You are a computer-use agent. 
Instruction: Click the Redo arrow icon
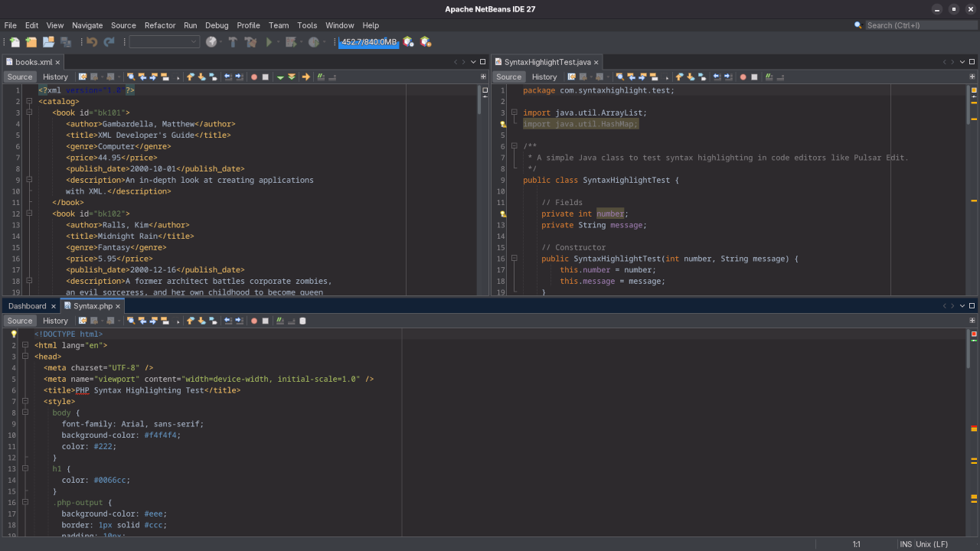(x=109, y=42)
